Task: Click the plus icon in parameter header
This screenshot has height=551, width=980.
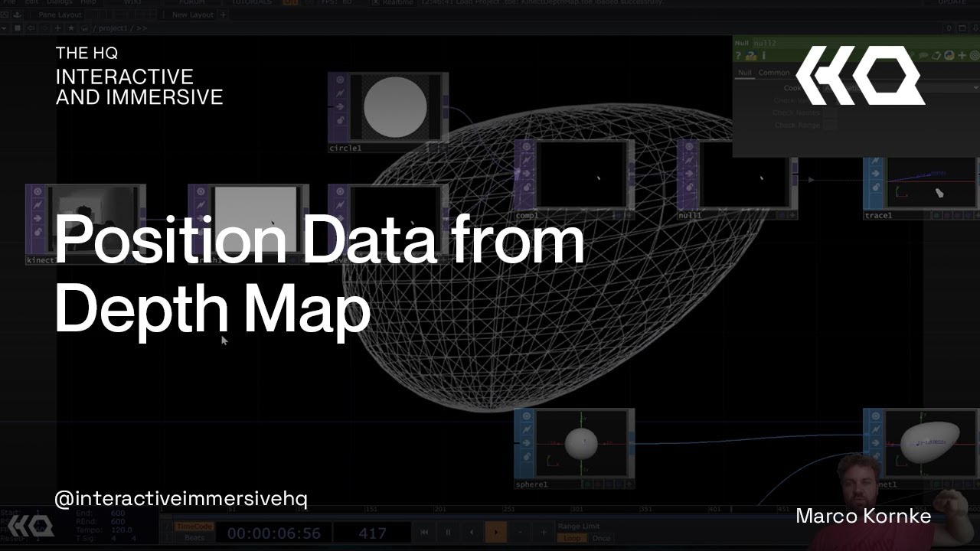Action: click(962, 55)
